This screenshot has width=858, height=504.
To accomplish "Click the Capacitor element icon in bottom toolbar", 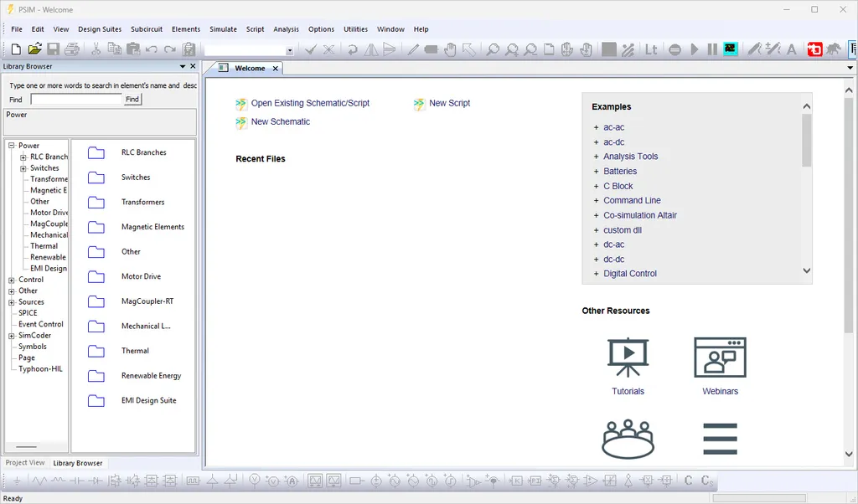I will coord(76,481).
